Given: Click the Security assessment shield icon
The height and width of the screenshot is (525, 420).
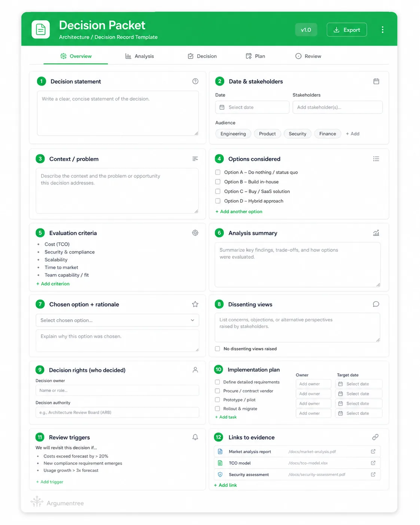Looking at the screenshot, I should [220, 474].
